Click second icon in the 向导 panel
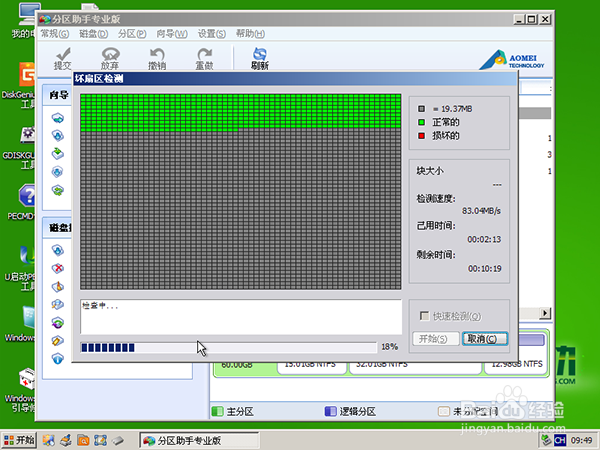The width and height of the screenshot is (600, 450). point(58,135)
